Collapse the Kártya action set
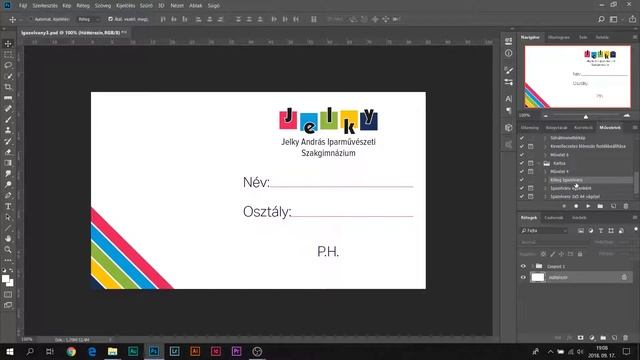 (x=539, y=163)
